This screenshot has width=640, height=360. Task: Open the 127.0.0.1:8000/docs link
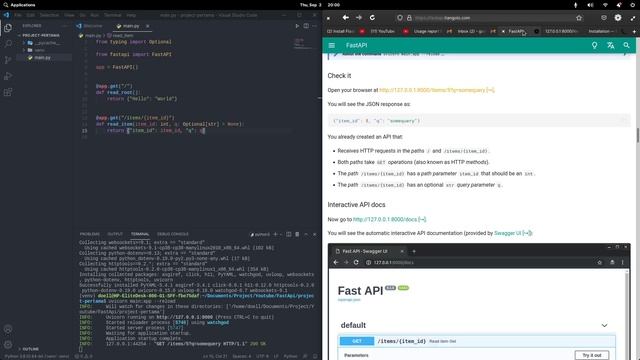(x=389, y=220)
